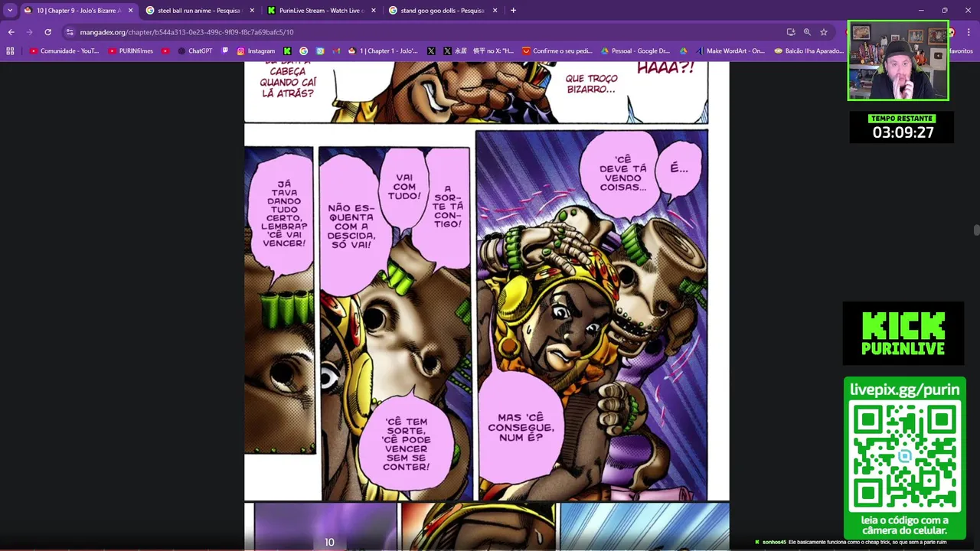
Task: Open the Chrome three-dot menu
Action: tap(970, 32)
